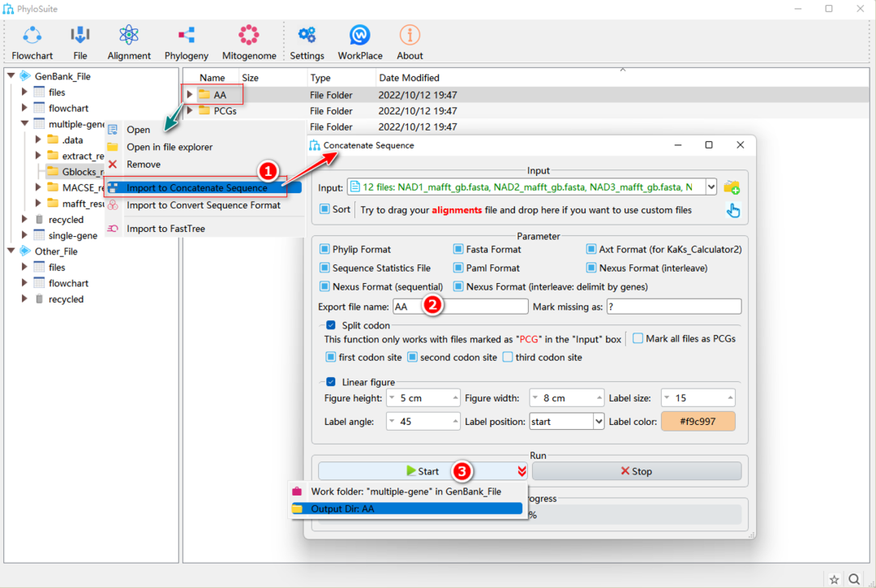The width and height of the screenshot is (876, 588).
Task: Click the GenBank_File root node icon
Action: click(x=25, y=76)
